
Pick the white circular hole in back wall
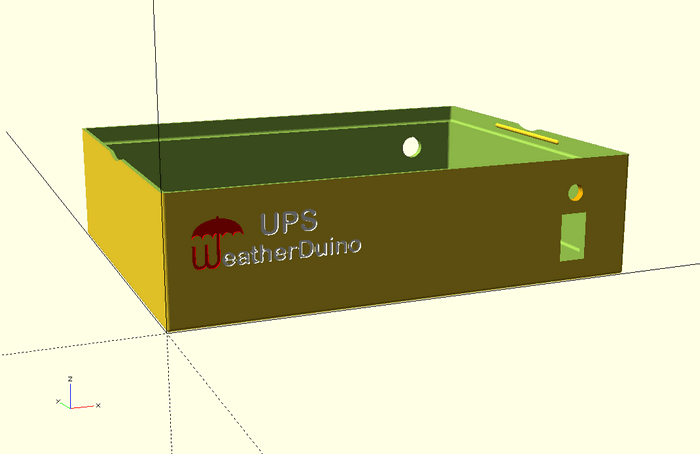411,148
